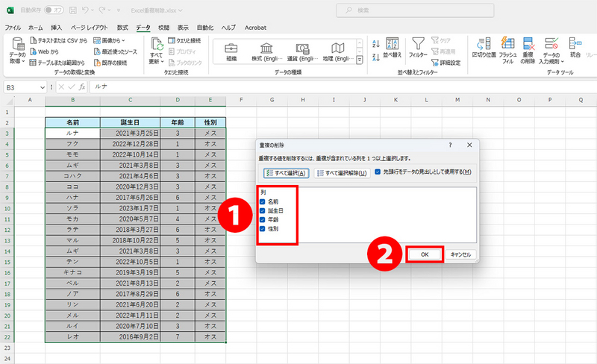Viewport: 597px width, 364px height.
Task: Switch to the Page Layout (ページレイアウト) tab
Action: point(90,28)
